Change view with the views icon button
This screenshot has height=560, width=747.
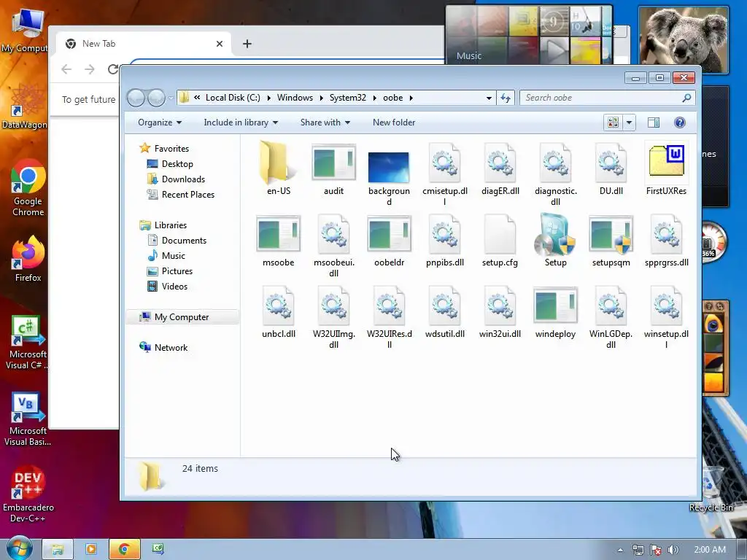click(x=613, y=122)
